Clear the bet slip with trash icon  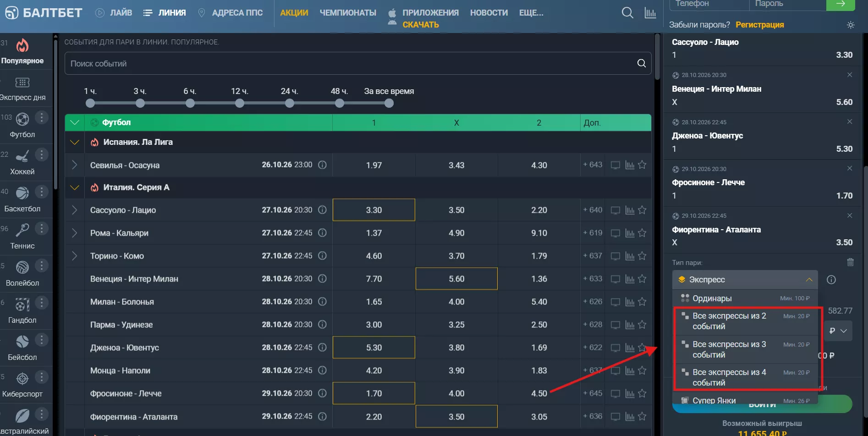click(850, 262)
